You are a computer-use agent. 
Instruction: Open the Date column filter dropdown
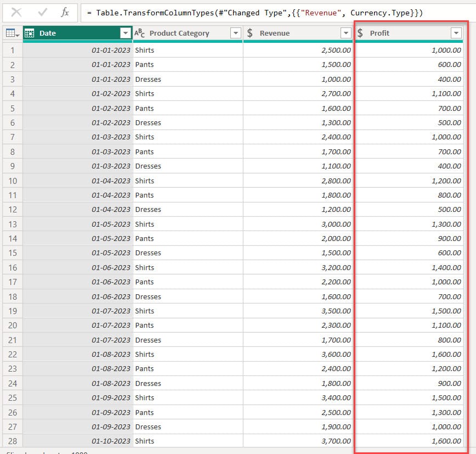tap(126, 33)
